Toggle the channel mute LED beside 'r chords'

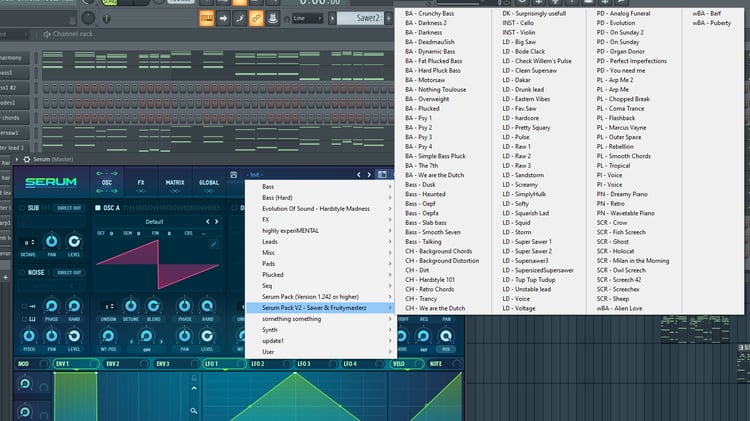pyautogui.click(x=36, y=118)
